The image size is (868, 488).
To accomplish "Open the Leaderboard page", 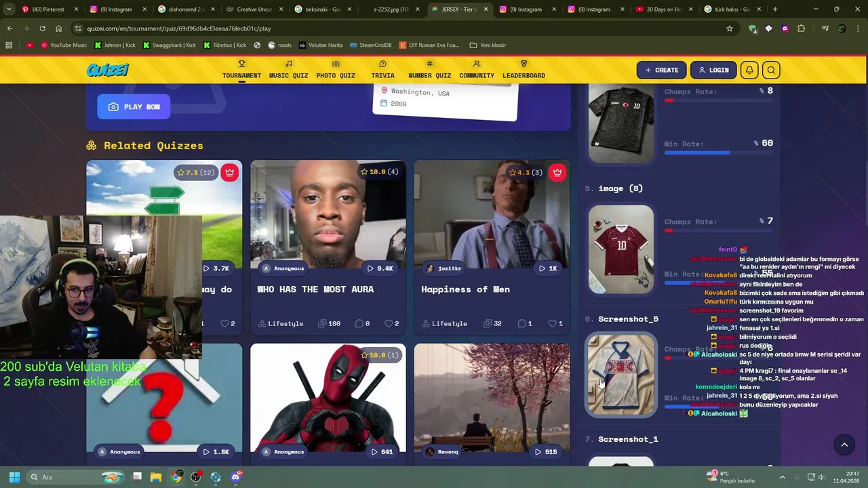I will (524, 70).
